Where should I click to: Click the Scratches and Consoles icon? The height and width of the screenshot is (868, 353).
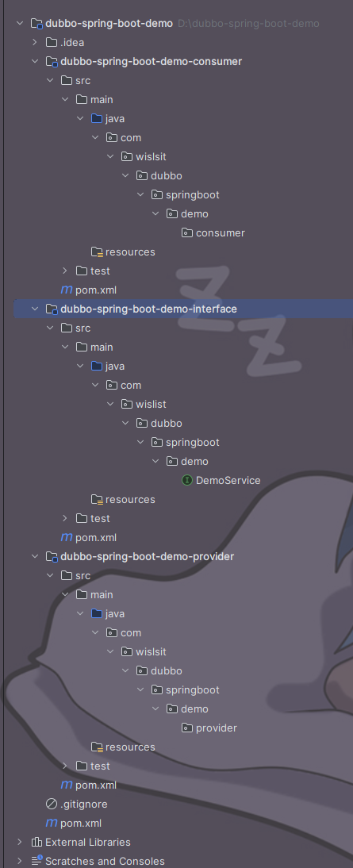click(x=36, y=861)
